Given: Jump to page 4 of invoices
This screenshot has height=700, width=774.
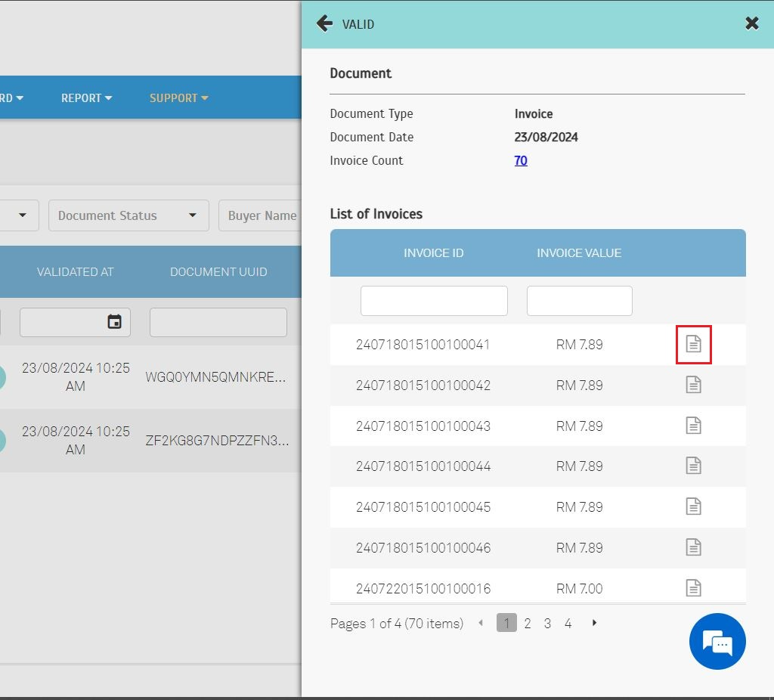Looking at the screenshot, I should (x=568, y=624).
